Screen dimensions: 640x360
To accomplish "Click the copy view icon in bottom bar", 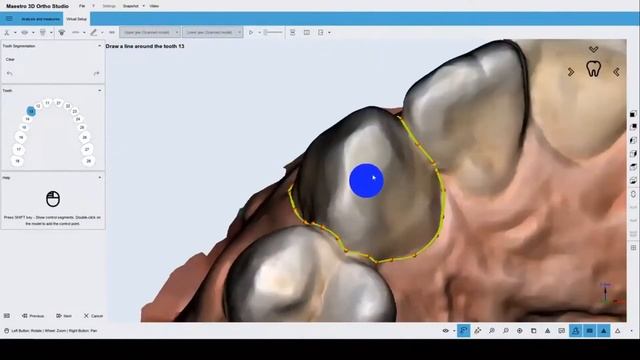I will [533, 331].
